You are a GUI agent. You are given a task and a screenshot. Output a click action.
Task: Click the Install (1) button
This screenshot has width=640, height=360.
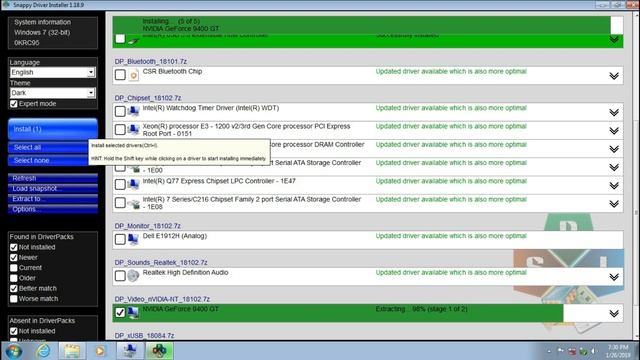tap(53, 129)
